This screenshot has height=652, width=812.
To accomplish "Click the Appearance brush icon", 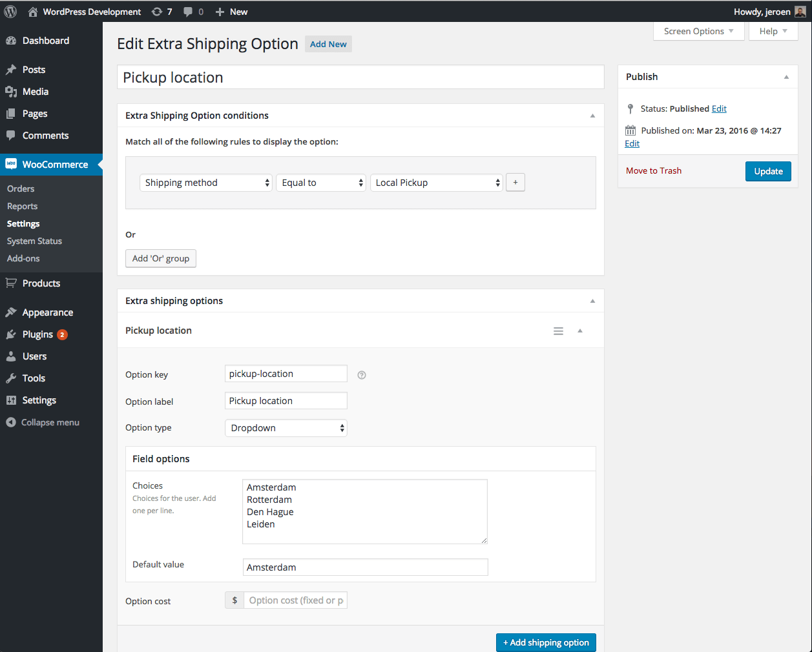I will pos(11,312).
